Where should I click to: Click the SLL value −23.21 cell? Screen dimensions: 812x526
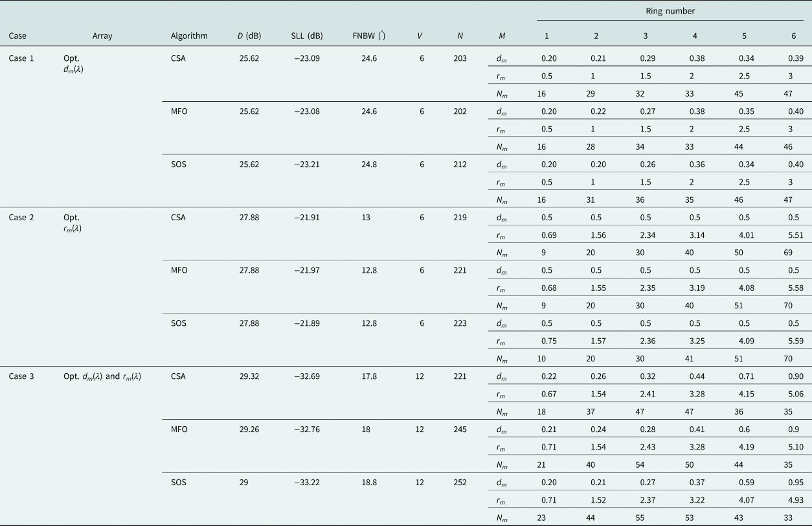pyautogui.click(x=307, y=165)
